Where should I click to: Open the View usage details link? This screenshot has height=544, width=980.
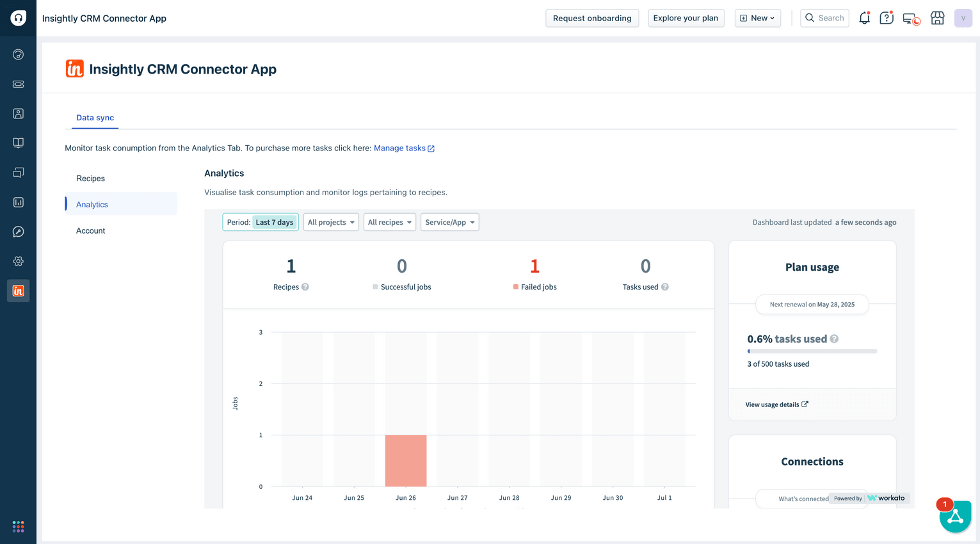(x=776, y=404)
